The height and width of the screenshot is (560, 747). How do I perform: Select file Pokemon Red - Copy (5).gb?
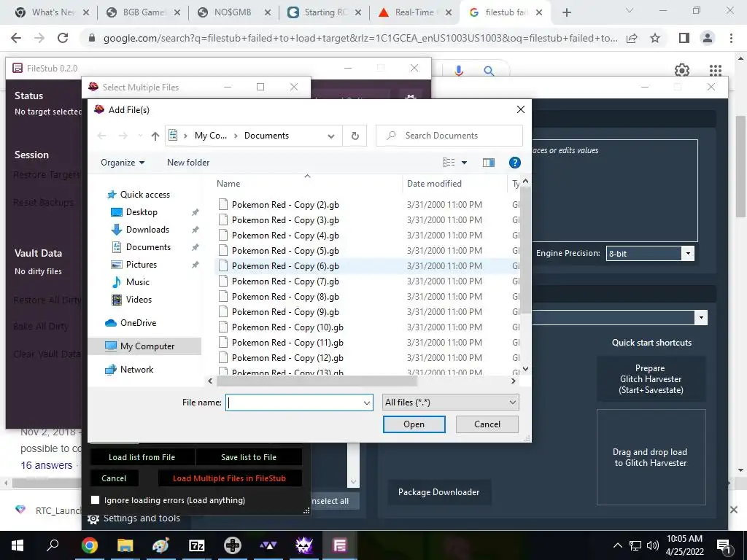(285, 251)
